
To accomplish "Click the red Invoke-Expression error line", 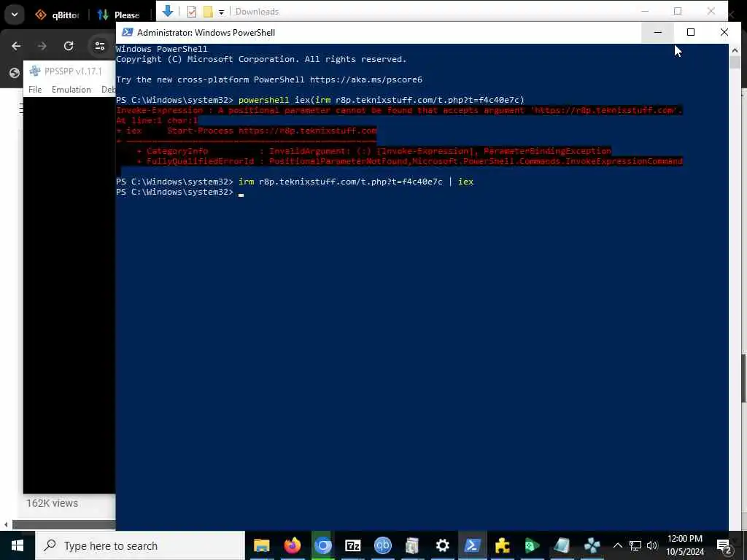I will [399, 111].
